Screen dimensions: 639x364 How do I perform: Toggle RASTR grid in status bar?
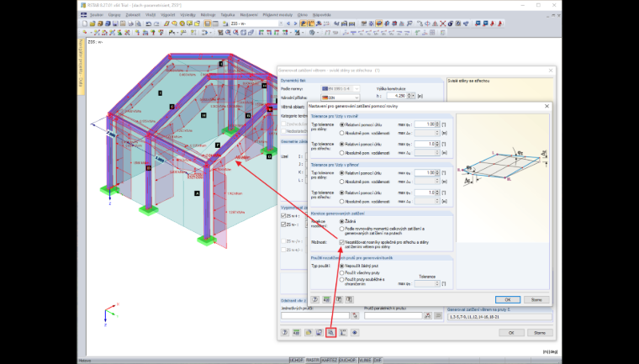pos(313,361)
